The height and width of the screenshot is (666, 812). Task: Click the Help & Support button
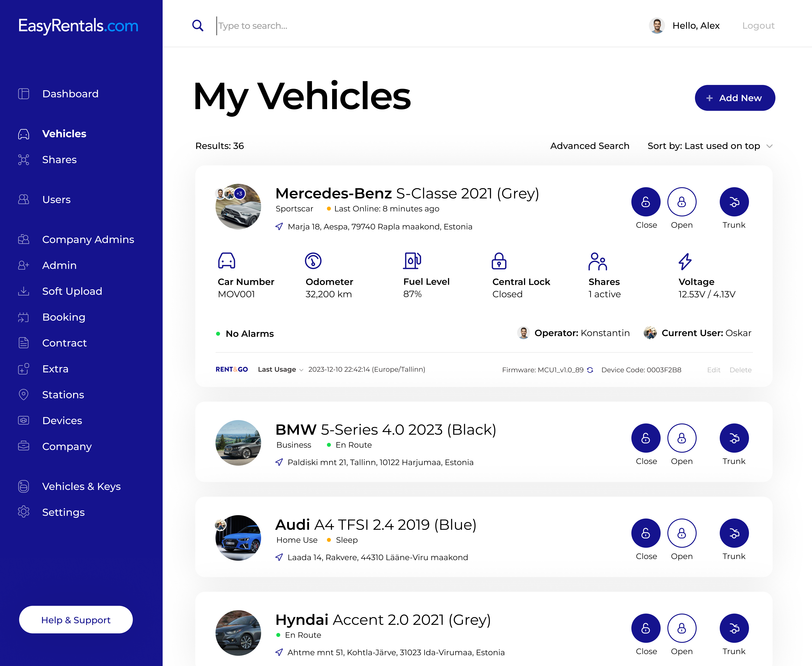click(76, 619)
